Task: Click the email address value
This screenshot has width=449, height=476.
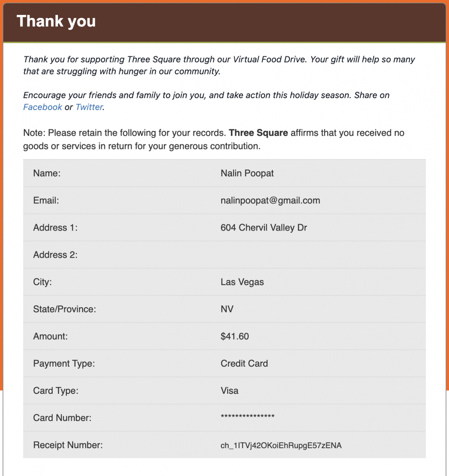Action: point(270,200)
